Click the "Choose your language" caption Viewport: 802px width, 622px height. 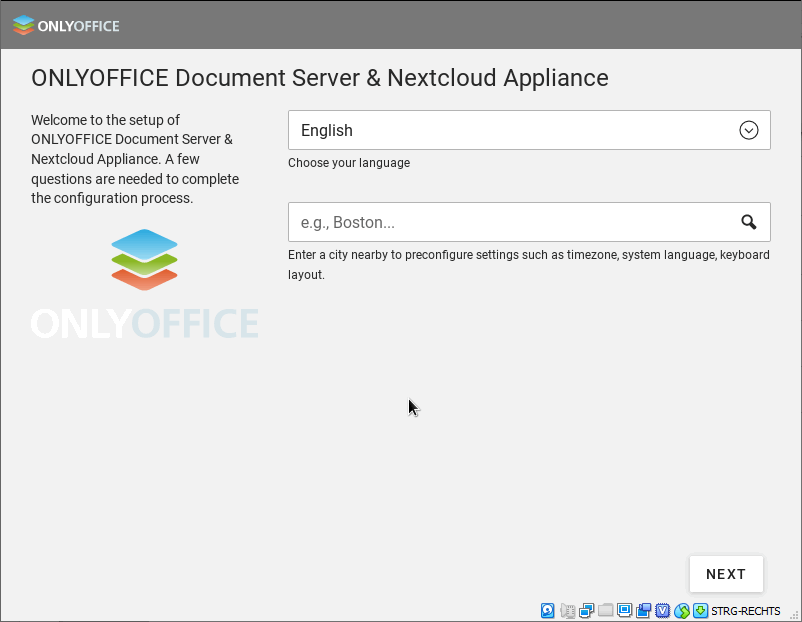pyautogui.click(x=349, y=163)
